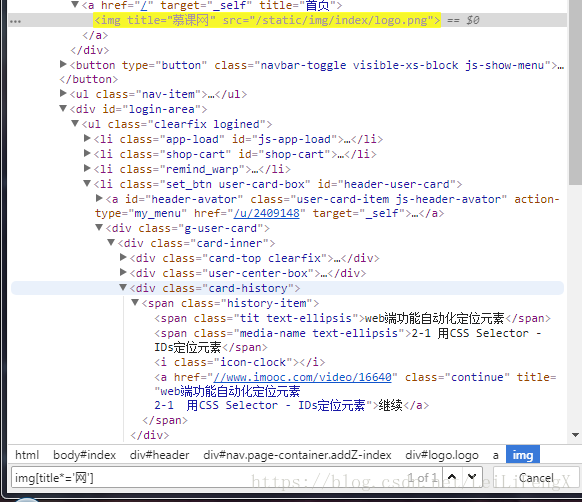Viewport: 582px width, 502px height.
Task: Click the ellipsis actions icon beside img row
Action: (15, 21)
